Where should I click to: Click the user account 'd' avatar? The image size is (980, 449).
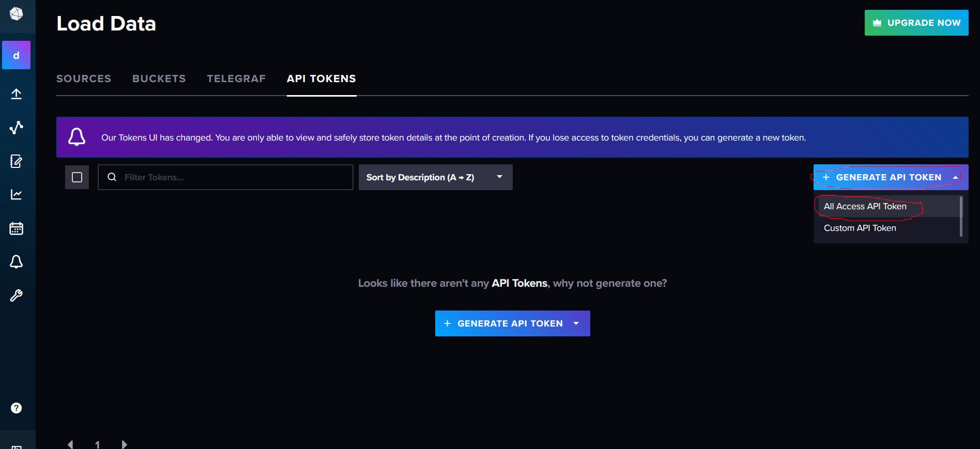pyautogui.click(x=17, y=55)
